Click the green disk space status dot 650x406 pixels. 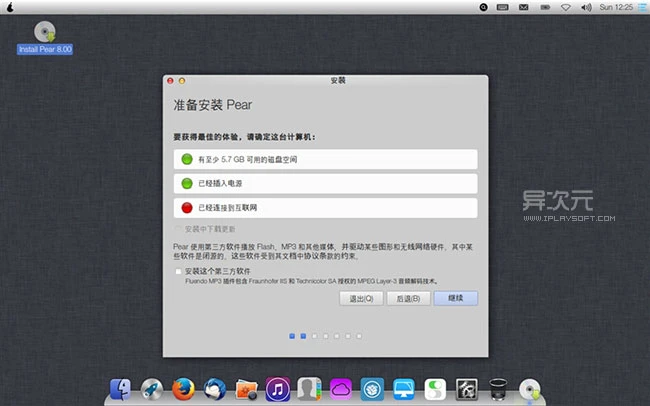pos(187,159)
